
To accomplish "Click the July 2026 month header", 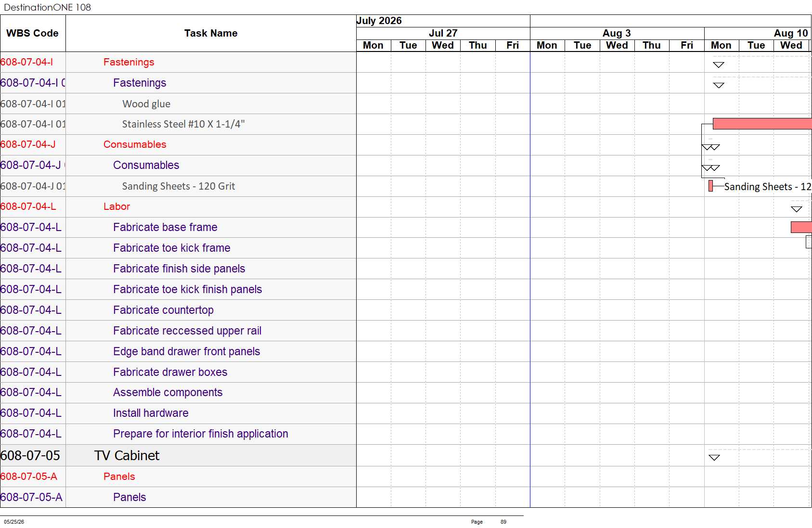I will pos(379,21).
